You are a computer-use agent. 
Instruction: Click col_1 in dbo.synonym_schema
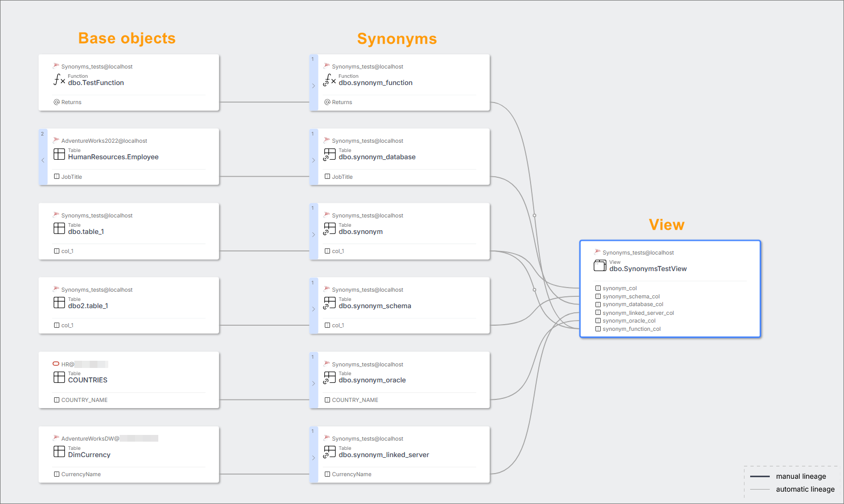click(x=338, y=325)
